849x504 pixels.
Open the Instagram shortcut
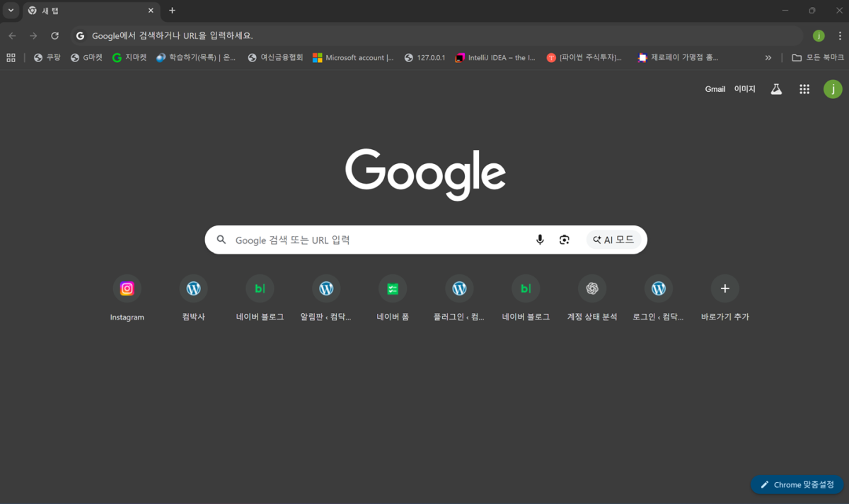pyautogui.click(x=127, y=298)
